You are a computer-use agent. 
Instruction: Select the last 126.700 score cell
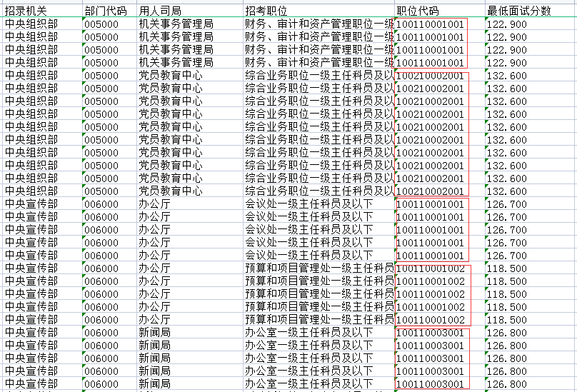[531, 255]
